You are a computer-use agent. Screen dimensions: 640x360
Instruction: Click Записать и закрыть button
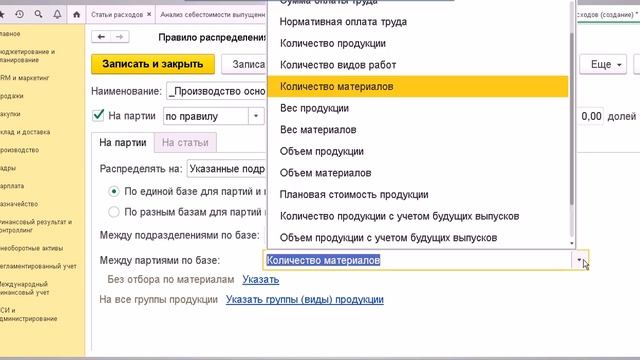153,64
